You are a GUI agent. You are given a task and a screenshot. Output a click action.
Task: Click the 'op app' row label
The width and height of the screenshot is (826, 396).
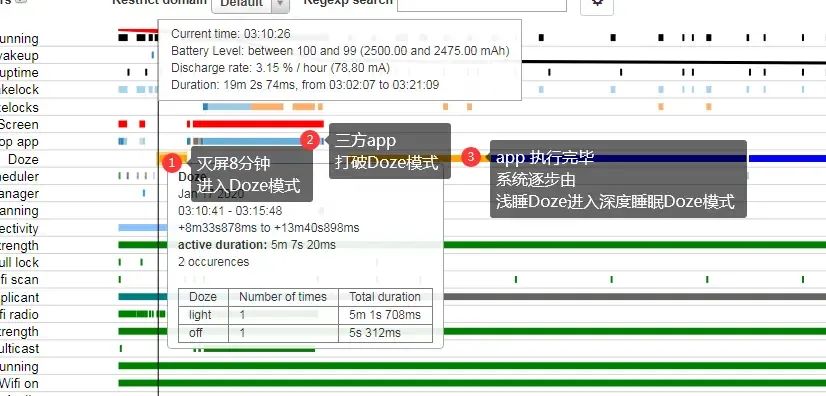point(19,142)
